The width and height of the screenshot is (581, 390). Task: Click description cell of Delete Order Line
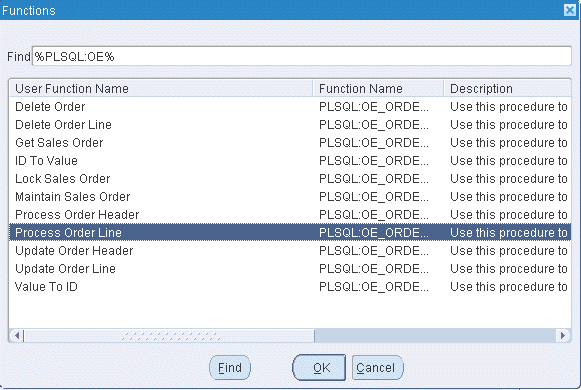509,124
